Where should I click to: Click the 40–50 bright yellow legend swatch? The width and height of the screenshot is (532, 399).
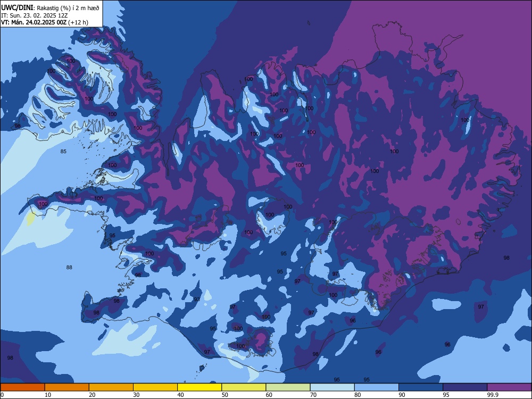[x=199, y=387]
